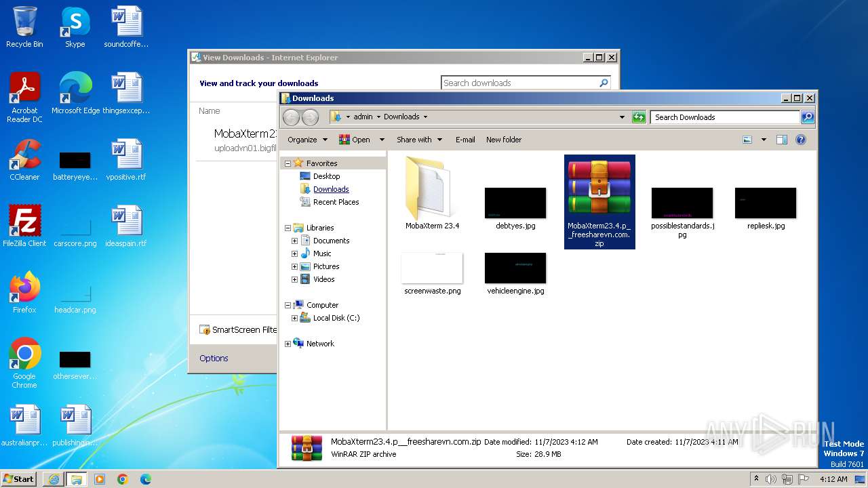Click the Name column header in View Downloads
This screenshot has width=868, height=488.
pyautogui.click(x=210, y=110)
